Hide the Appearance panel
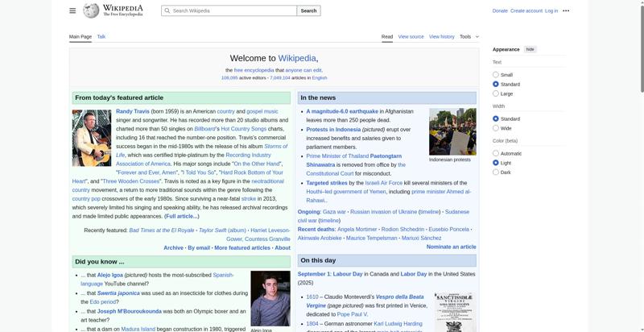The height and width of the screenshot is (332, 644). point(530,49)
